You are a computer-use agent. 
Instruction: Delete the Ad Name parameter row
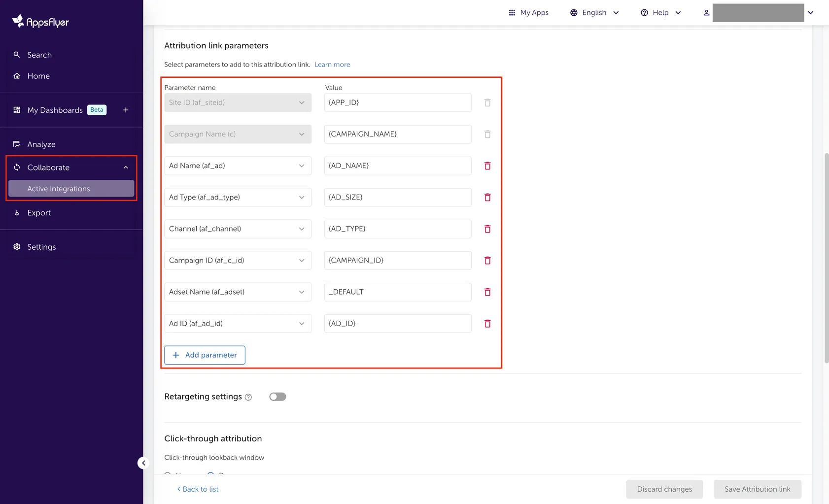click(x=487, y=166)
